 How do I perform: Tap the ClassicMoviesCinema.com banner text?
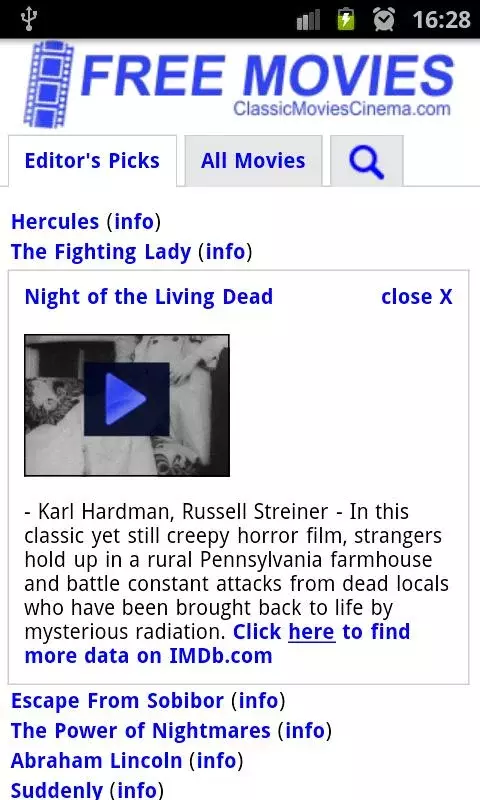(x=342, y=109)
